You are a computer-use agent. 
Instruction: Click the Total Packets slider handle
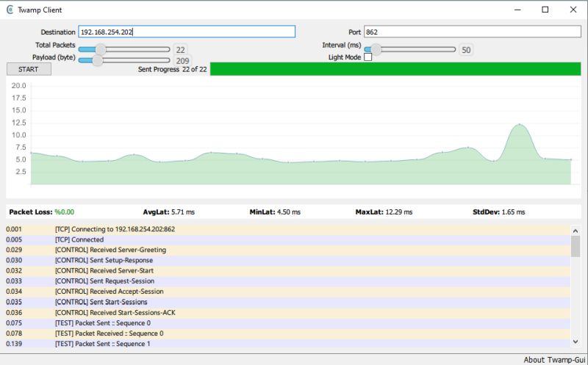tap(101, 49)
